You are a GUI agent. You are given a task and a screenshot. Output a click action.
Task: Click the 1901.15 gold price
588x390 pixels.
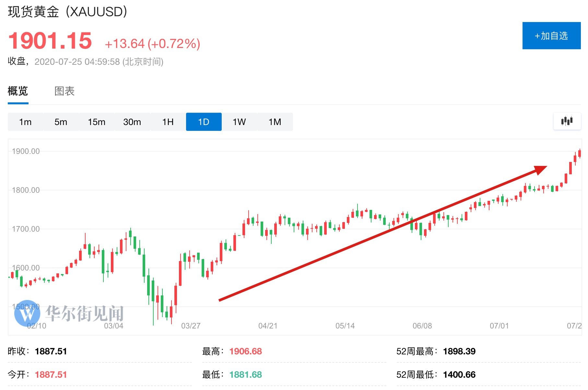50,41
